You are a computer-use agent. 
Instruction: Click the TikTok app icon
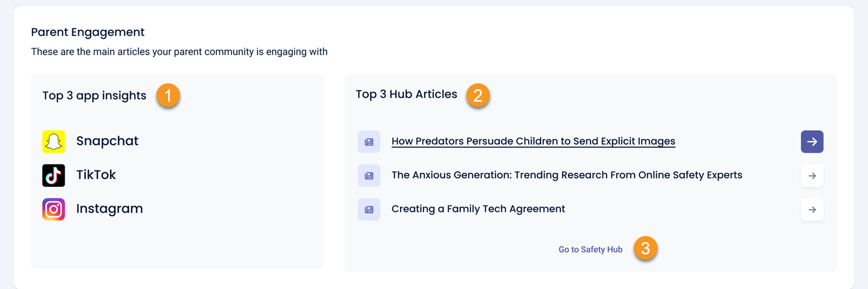(x=54, y=176)
